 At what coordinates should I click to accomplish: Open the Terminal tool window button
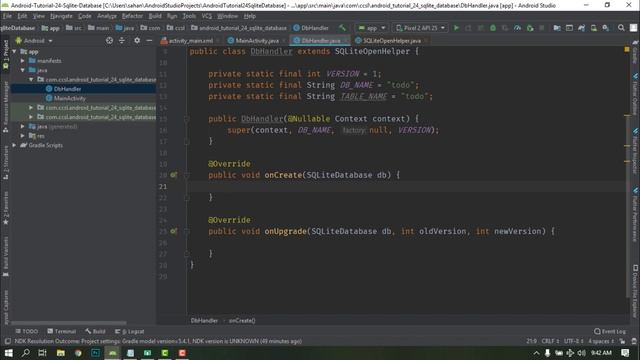[x=62, y=331]
